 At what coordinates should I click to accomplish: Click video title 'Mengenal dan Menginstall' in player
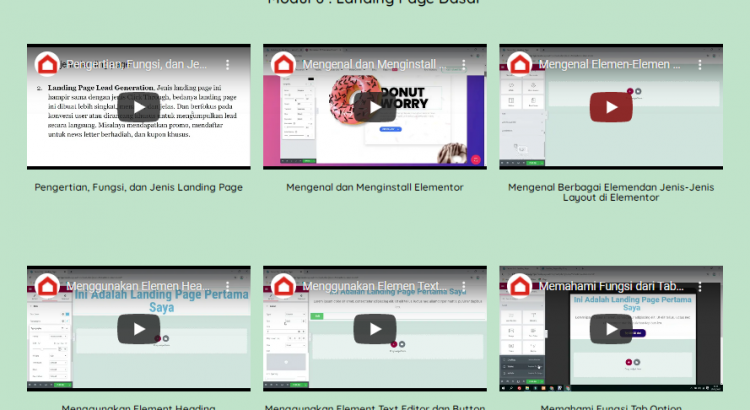click(370, 65)
